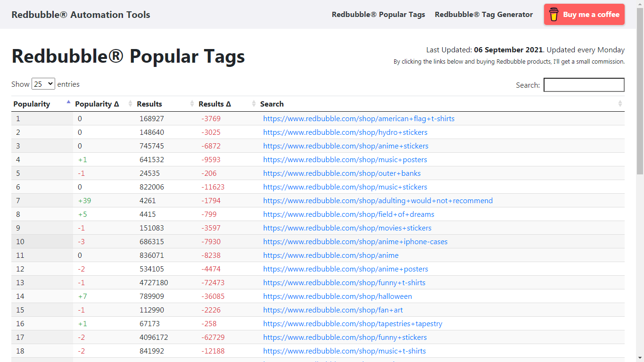Click results value 24535
The image size is (644, 362).
point(150,173)
